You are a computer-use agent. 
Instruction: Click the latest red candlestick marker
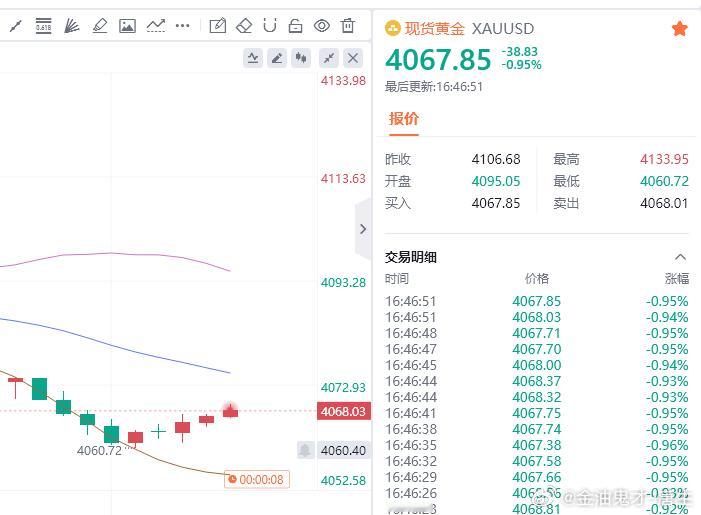[230, 410]
